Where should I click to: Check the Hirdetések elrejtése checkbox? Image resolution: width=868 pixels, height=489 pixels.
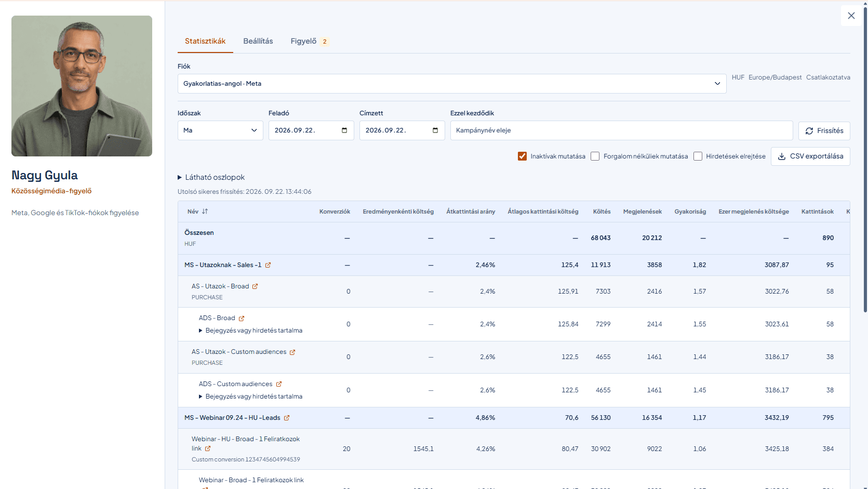[x=698, y=156]
